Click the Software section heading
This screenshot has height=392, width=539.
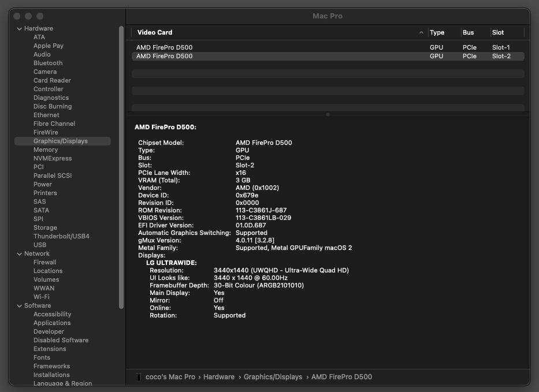tap(38, 305)
